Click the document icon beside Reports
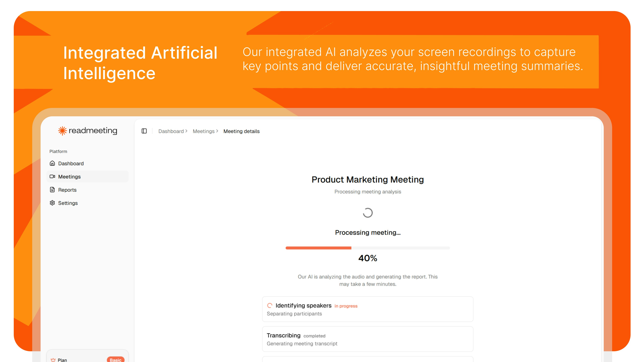Screen dimensions: 644x362 [x=52, y=190]
